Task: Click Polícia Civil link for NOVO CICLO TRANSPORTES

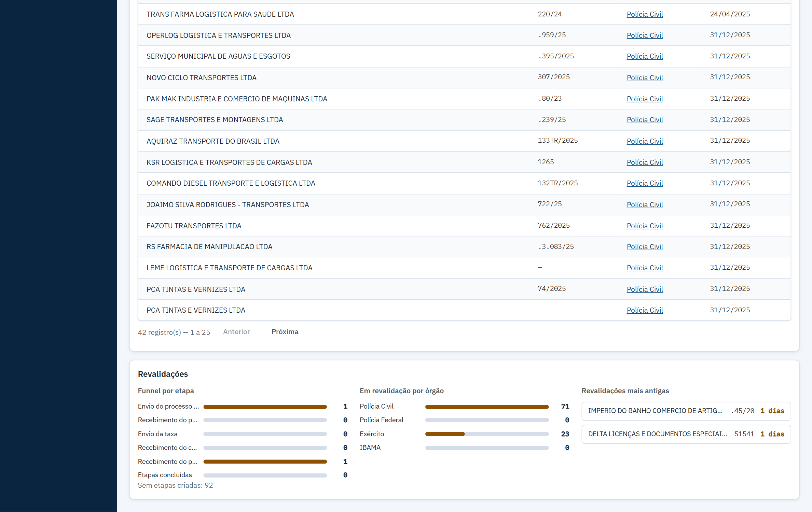Action: tap(645, 78)
